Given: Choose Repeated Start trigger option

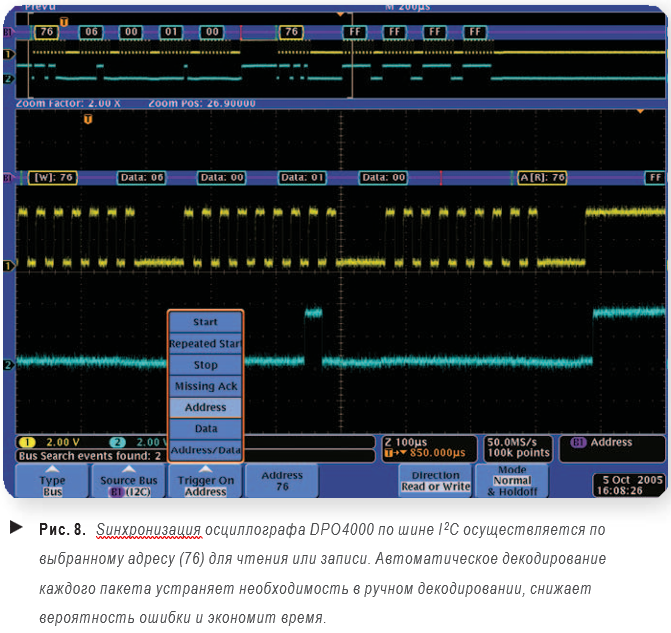Looking at the screenshot, I should point(205,343).
